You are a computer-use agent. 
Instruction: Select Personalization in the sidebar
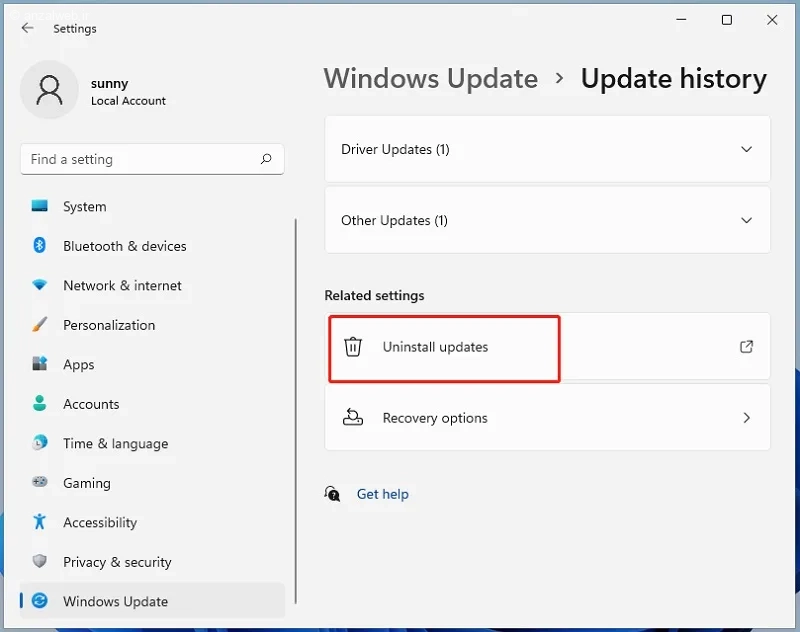pos(109,325)
